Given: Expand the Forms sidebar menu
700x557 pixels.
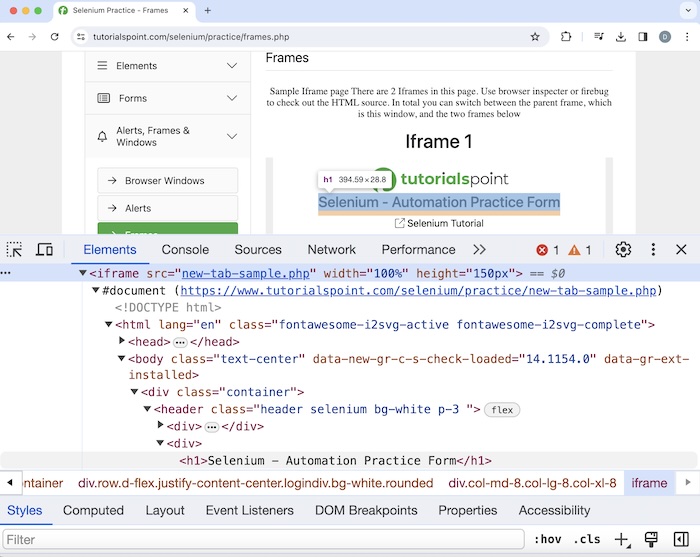Looking at the screenshot, I should point(168,98).
